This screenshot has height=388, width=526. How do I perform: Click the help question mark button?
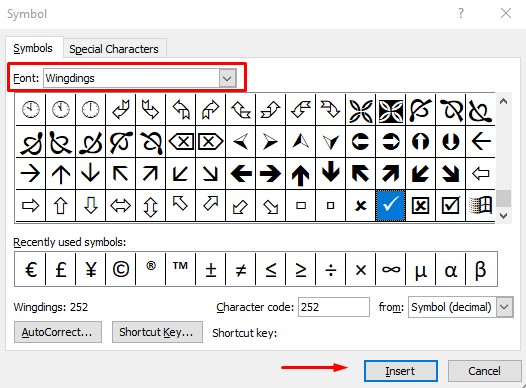[x=461, y=13]
